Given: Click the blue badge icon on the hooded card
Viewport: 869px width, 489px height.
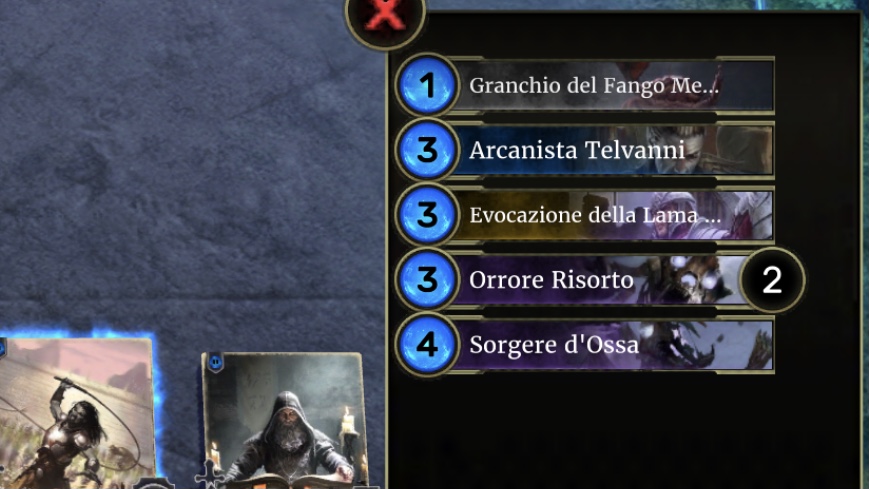Looking at the screenshot, I should 216,363.
